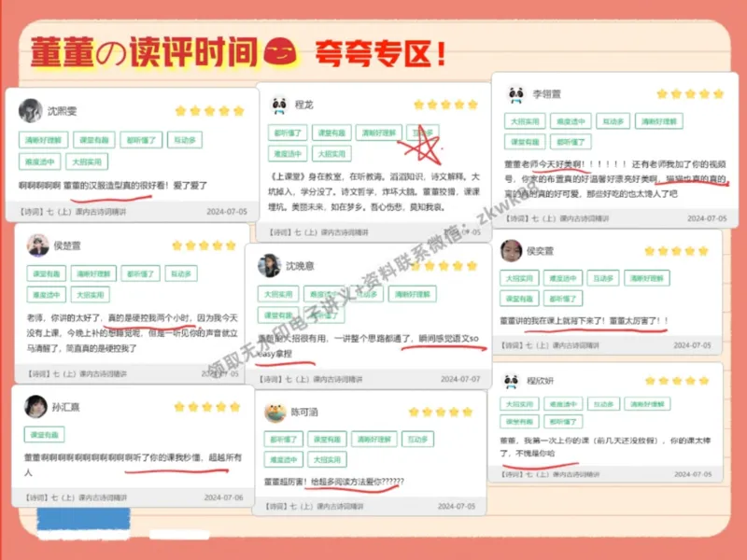Open course label on 孙汇嘉's review footer

(77, 497)
